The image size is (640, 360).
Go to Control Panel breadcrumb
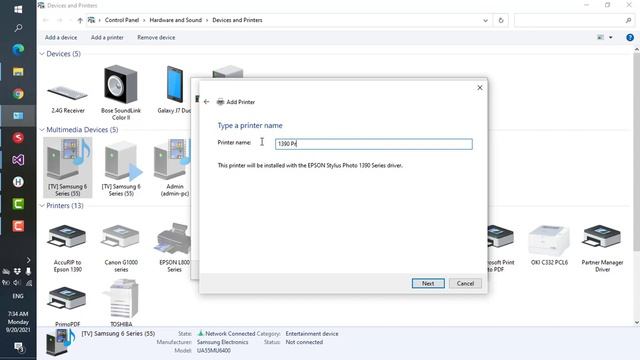click(x=122, y=20)
